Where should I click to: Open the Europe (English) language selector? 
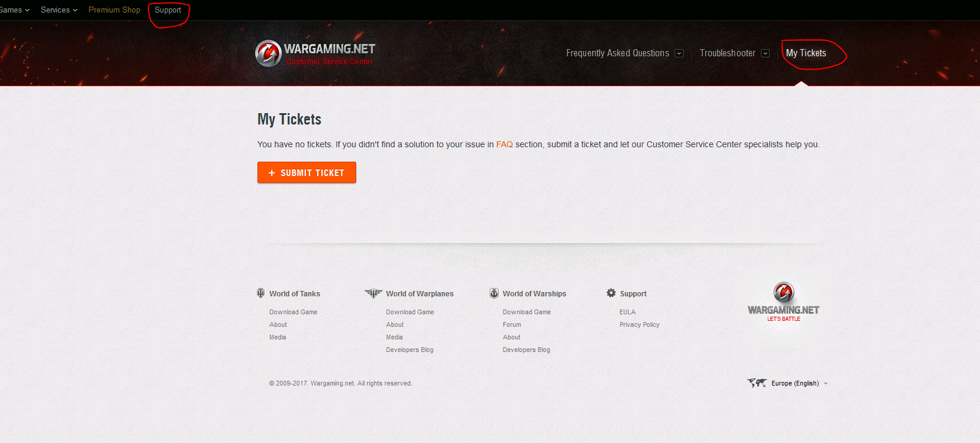[x=799, y=383]
